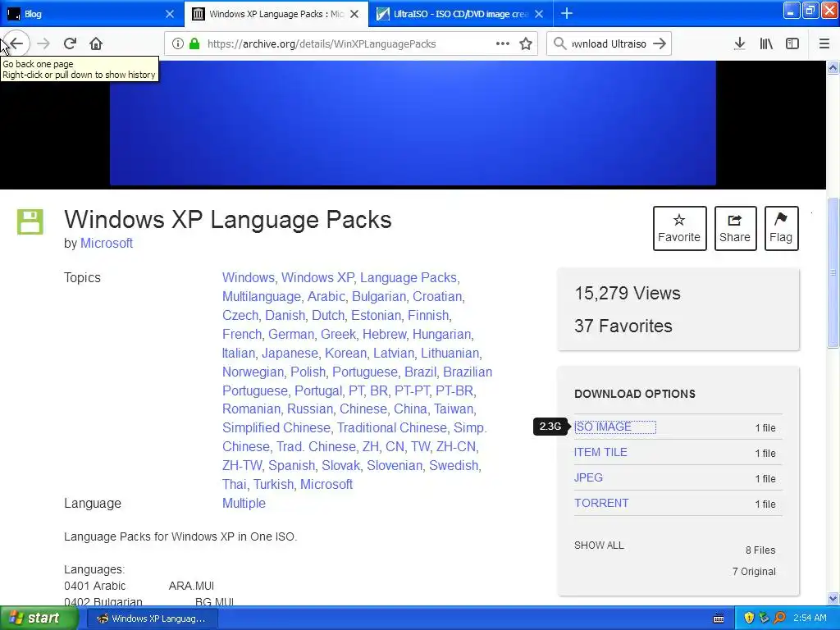Open the Simplified Chinese topic link
Viewport: 840px width, 630px height.
pyautogui.click(x=276, y=427)
